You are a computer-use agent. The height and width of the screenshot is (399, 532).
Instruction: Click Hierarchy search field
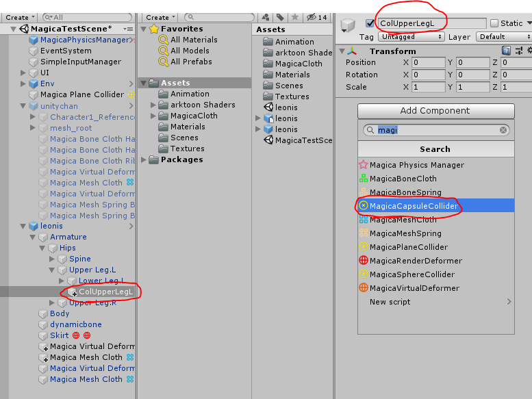click(87, 17)
